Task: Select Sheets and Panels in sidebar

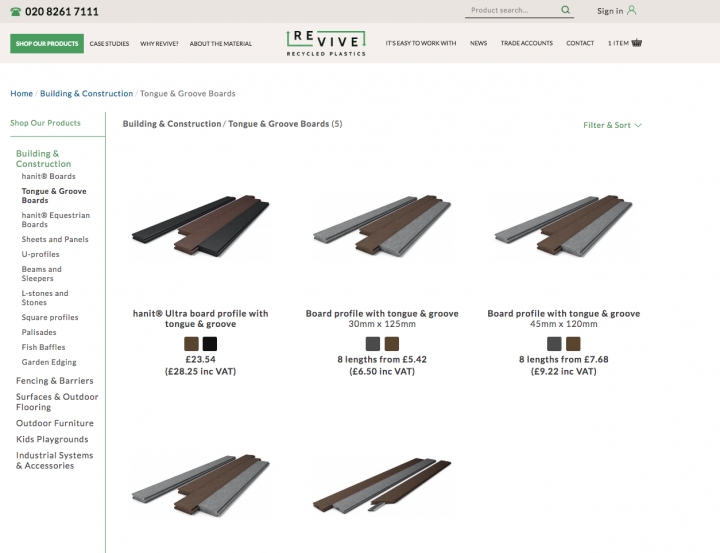Action: coord(55,240)
